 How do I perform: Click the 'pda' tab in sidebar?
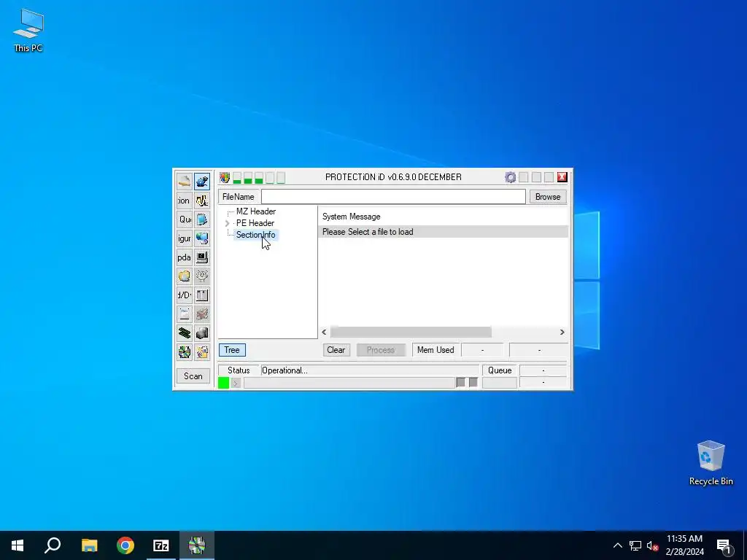coord(185,257)
